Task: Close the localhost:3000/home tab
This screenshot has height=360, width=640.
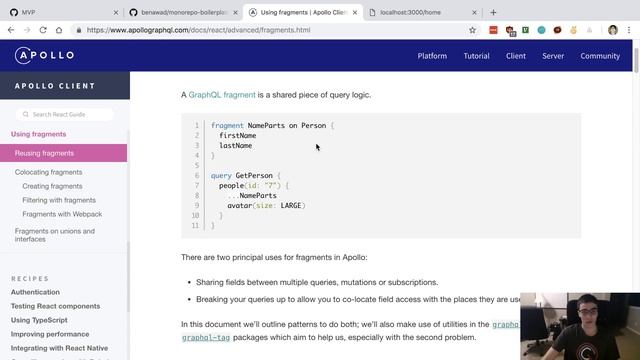Action: 474,13
